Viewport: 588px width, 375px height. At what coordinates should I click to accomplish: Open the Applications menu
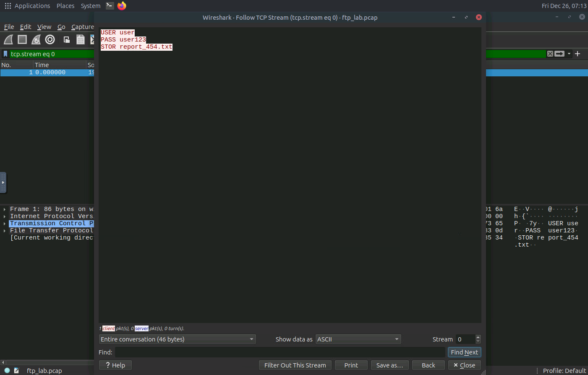tap(32, 5)
